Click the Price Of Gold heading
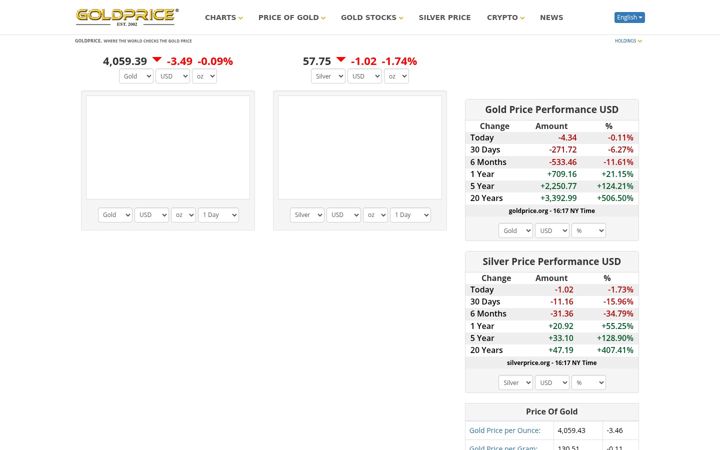 [551, 412]
